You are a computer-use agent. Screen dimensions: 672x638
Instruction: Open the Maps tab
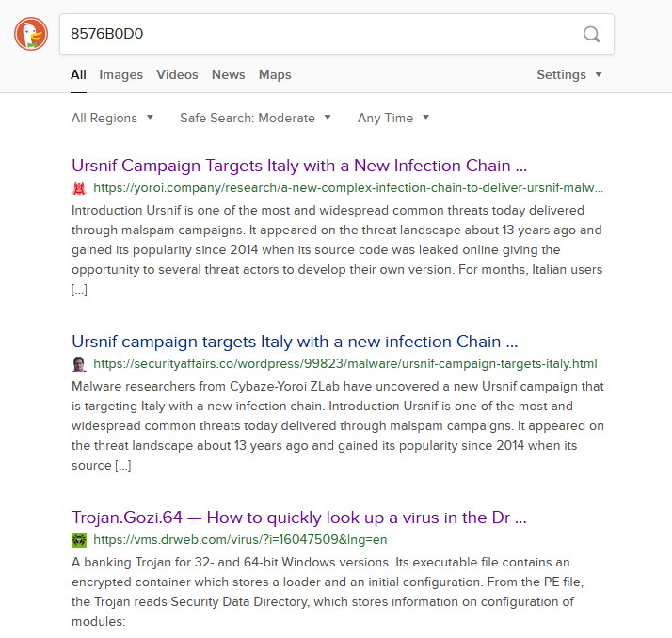point(275,74)
